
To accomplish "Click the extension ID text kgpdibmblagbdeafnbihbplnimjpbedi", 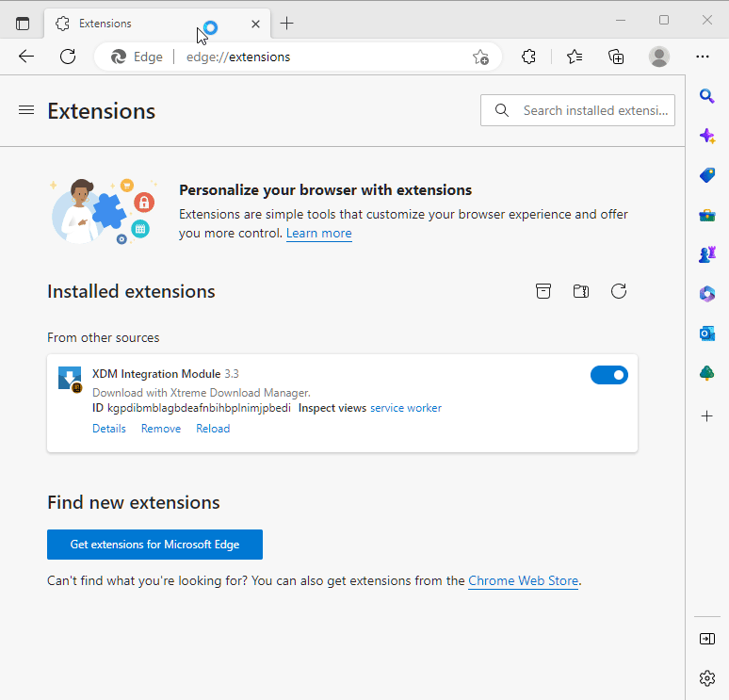I will click(x=199, y=408).
